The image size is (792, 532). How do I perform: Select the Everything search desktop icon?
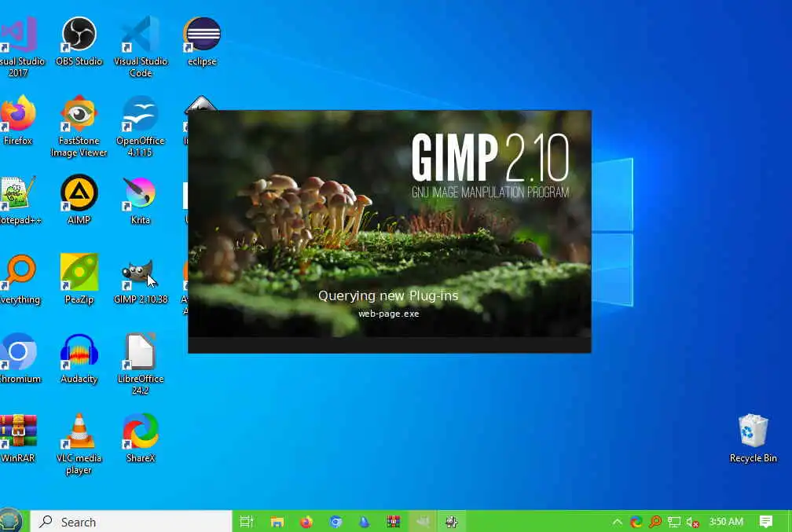point(19,280)
